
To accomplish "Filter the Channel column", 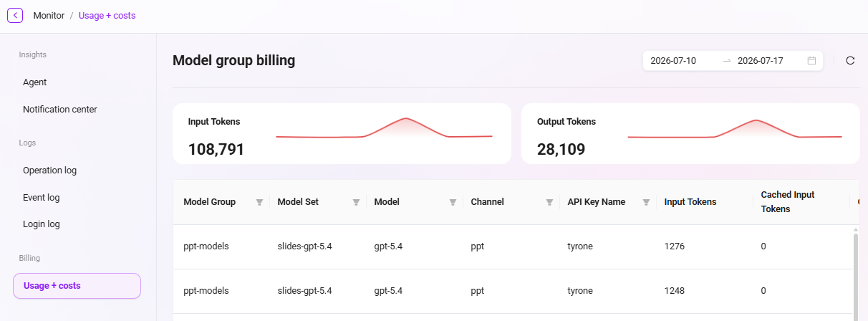I will [x=549, y=203].
